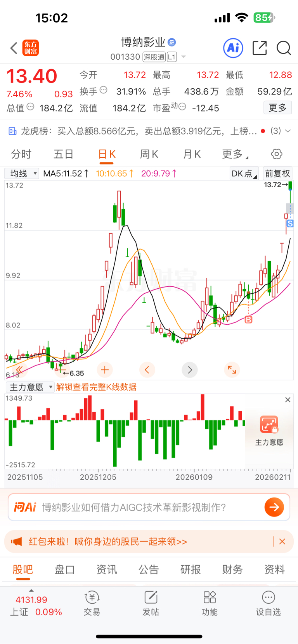This screenshot has width=298, height=644.
Task: Tap the 换手 info icon
Action: point(104,90)
